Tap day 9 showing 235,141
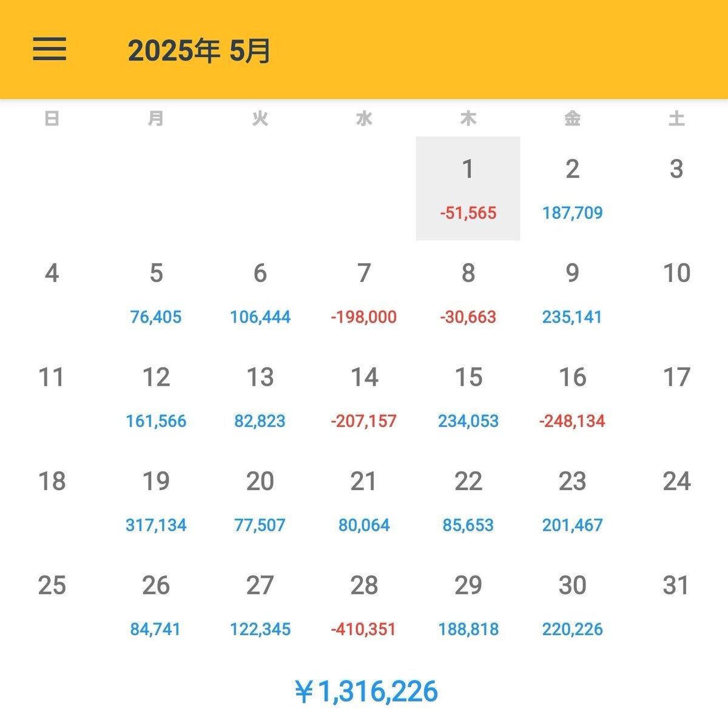This screenshot has width=728, height=718. [x=572, y=293]
